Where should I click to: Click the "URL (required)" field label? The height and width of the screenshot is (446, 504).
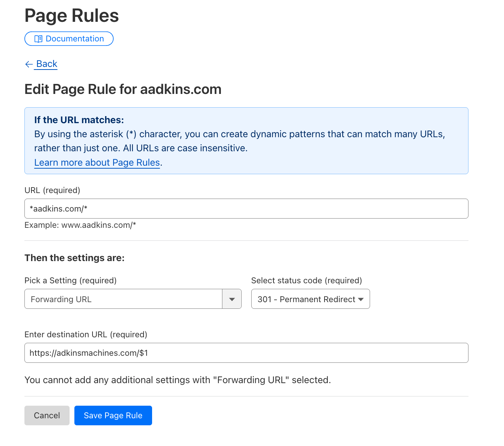[52, 190]
